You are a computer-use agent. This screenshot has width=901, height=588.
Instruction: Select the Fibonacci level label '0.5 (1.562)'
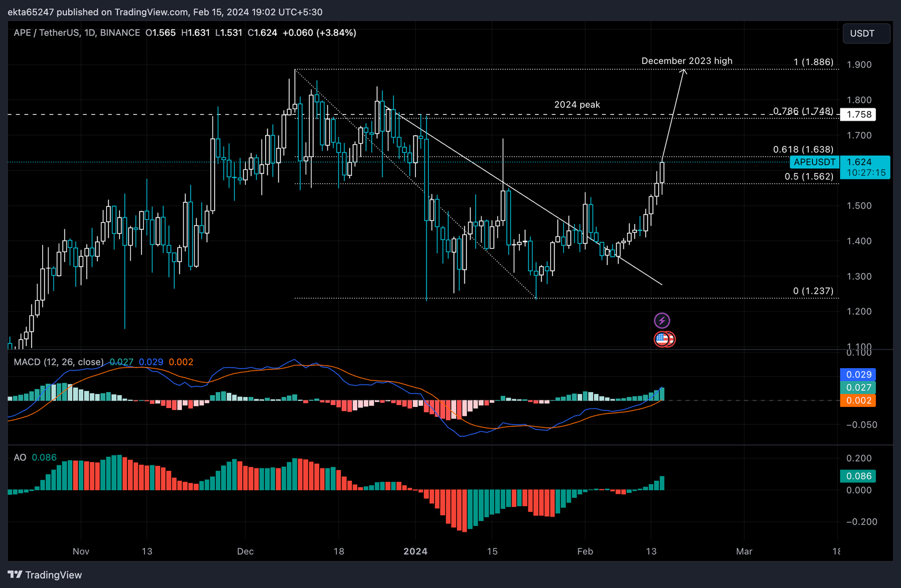[809, 176]
